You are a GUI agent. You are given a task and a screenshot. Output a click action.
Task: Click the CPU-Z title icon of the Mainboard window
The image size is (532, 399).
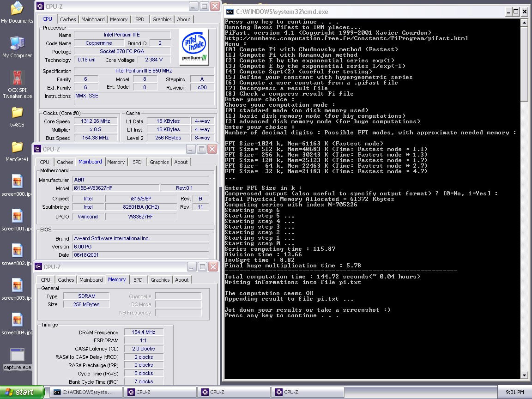[x=37, y=149]
